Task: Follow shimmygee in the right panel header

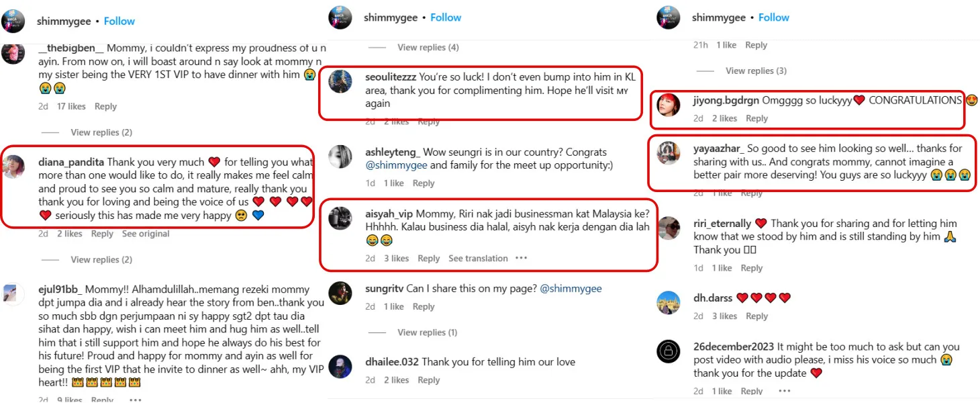Action: coord(774,17)
